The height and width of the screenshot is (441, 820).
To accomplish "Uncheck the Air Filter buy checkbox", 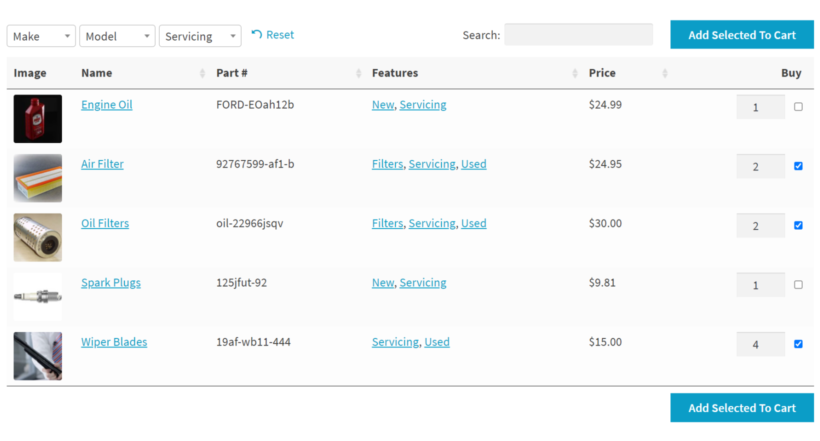I will 798,166.
